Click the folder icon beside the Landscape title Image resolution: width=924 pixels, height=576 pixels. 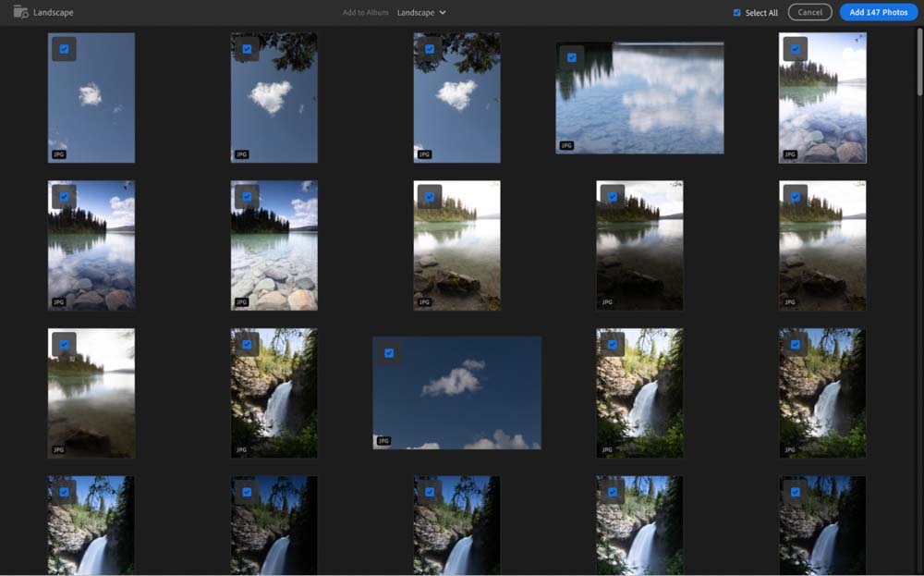tap(20, 12)
